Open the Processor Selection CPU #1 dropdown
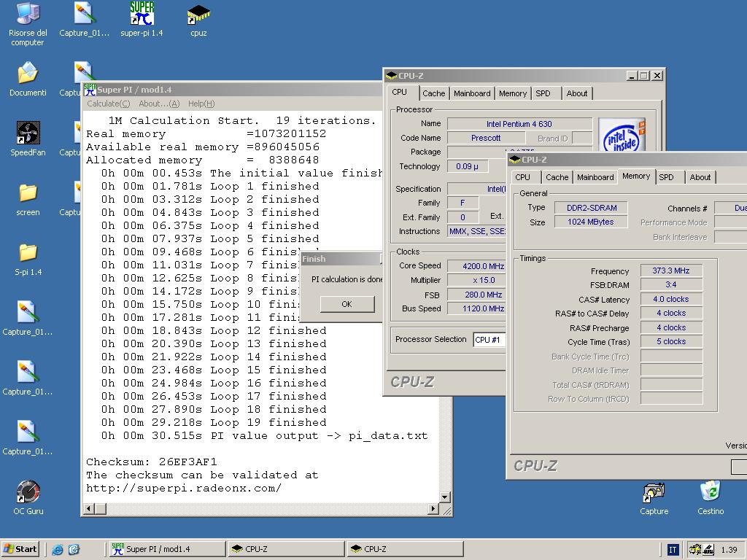The height and width of the screenshot is (560, 747). [489, 340]
